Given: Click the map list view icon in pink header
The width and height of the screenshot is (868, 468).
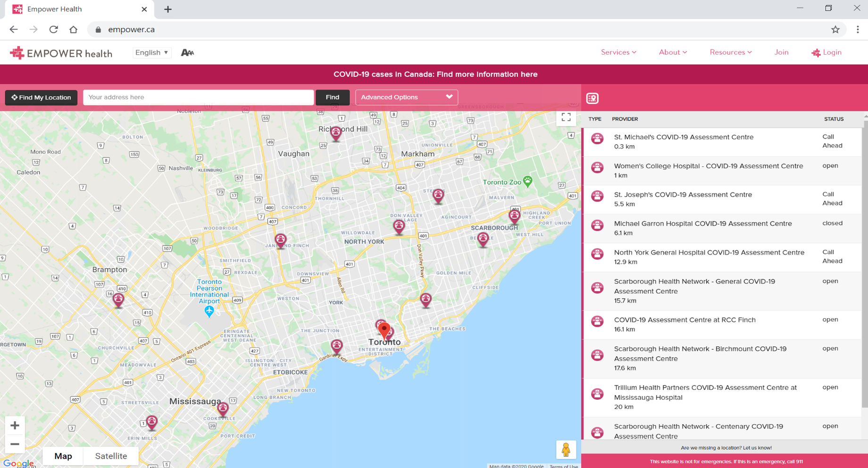Looking at the screenshot, I should (x=593, y=98).
